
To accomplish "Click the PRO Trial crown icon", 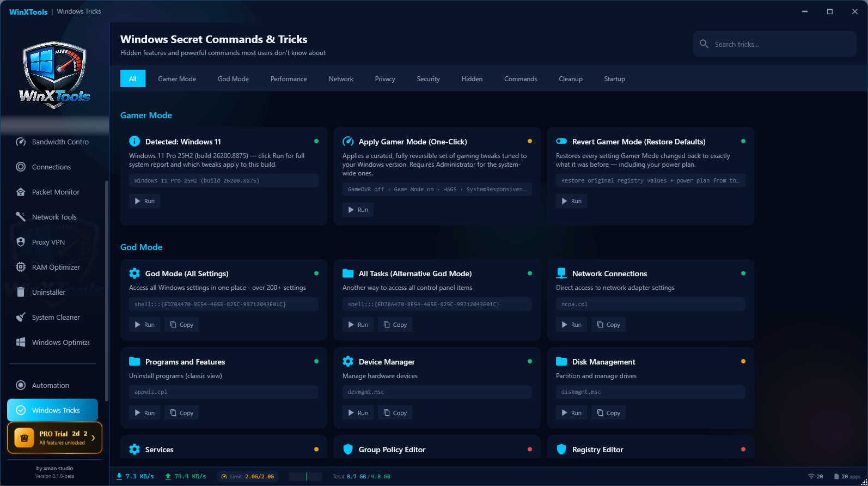I will tap(24, 438).
